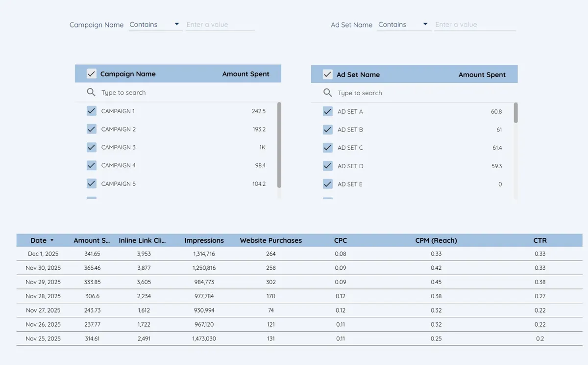The image size is (588, 365).
Task: Open the Ad Set Name 'Contains' condition dropdown
Action: tap(425, 24)
